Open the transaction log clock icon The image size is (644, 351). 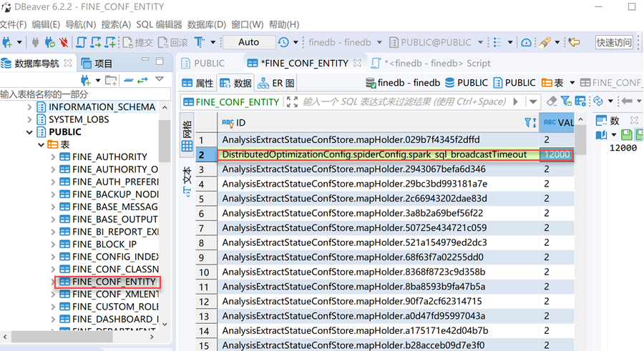coord(283,42)
